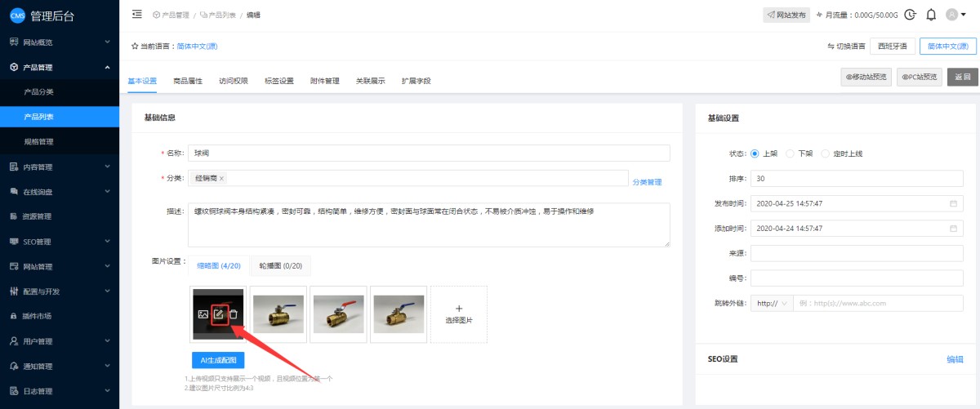Expand the SEO管理 menu chevron
Screen dimensions: 980x409
pyautogui.click(x=107, y=242)
